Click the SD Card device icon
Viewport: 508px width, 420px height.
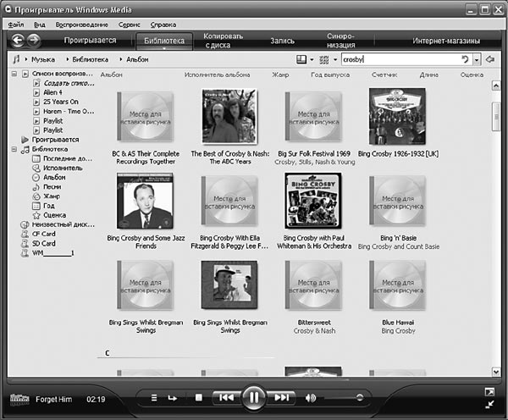(25, 243)
